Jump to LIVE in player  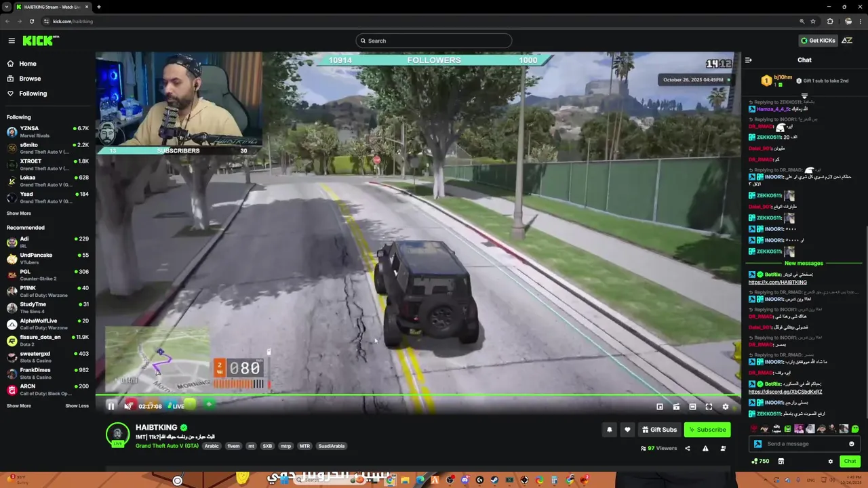click(x=176, y=406)
